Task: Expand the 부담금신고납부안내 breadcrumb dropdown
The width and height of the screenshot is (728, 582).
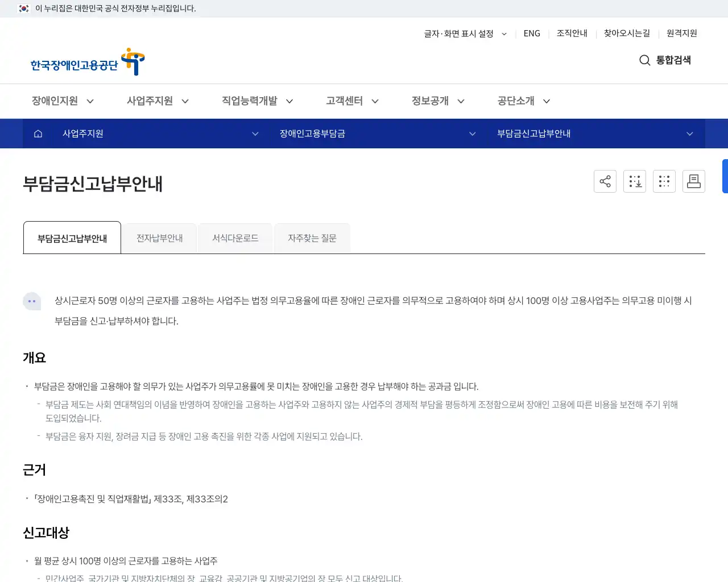Action: 689,134
